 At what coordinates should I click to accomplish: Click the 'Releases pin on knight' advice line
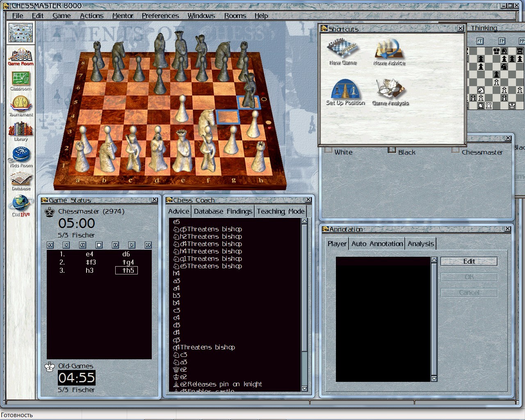click(217, 384)
